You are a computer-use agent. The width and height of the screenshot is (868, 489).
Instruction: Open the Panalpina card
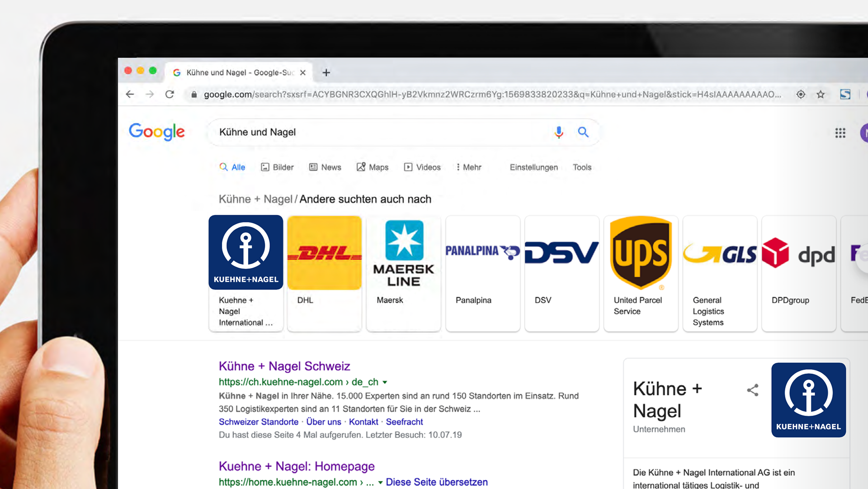click(483, 273)
